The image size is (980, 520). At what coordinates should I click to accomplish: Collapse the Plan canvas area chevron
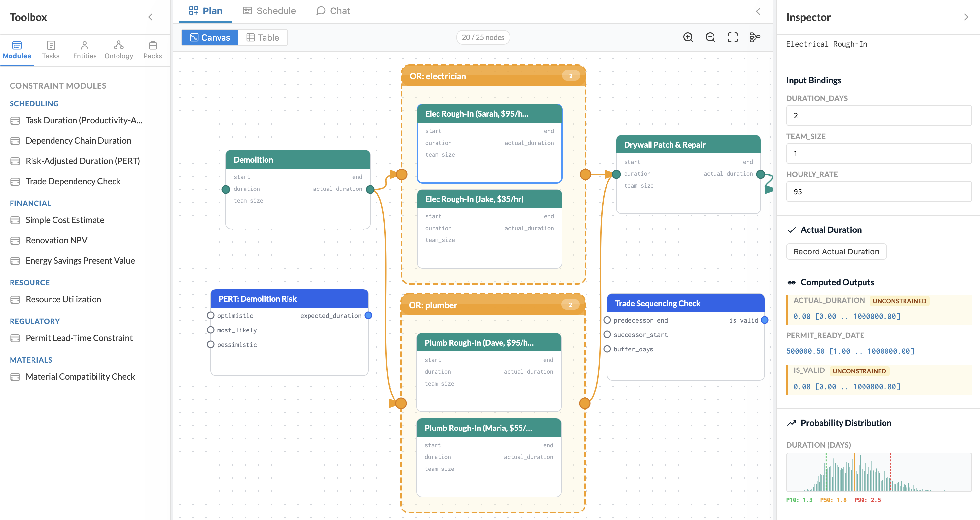tap(758, 11)
